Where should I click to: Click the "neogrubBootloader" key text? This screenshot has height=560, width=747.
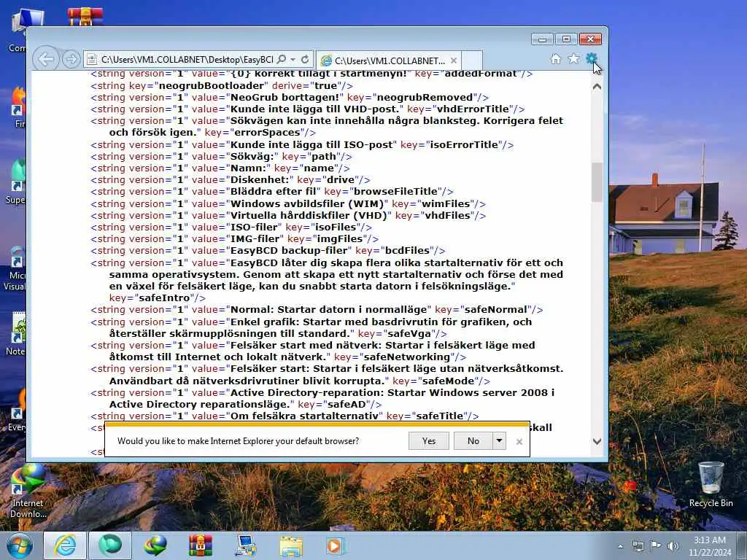(x=211, y=86)
